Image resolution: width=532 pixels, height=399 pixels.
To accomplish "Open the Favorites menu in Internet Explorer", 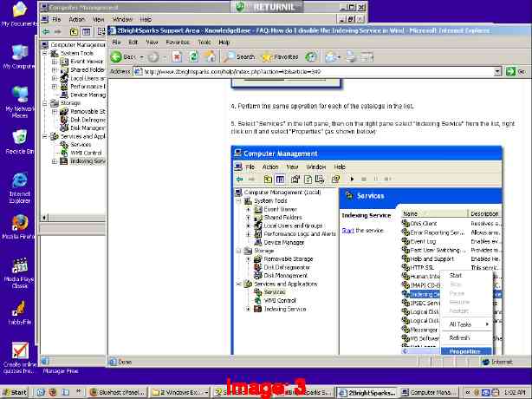I will click(178, 43).
